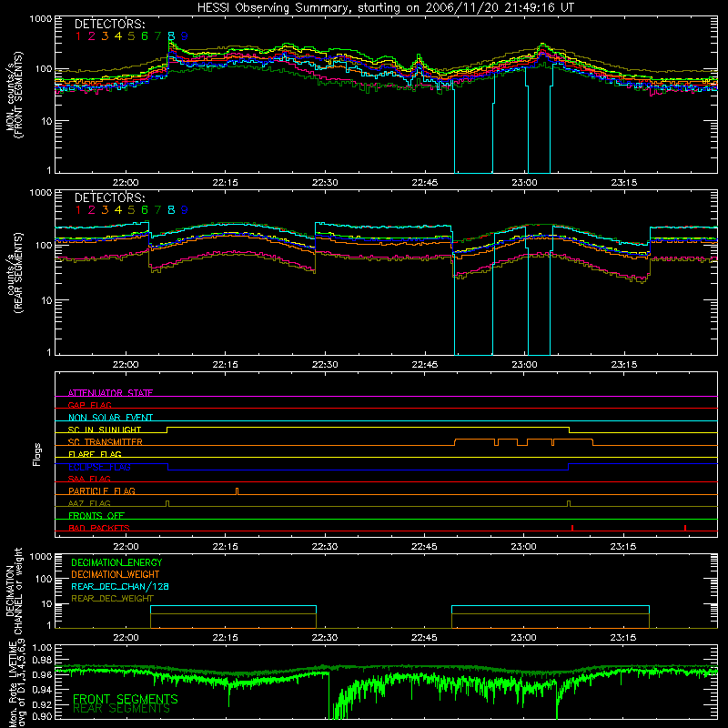728x728 pixels.
Task: Select the FRONTS OFF flag label
Action: pos(96,515)
